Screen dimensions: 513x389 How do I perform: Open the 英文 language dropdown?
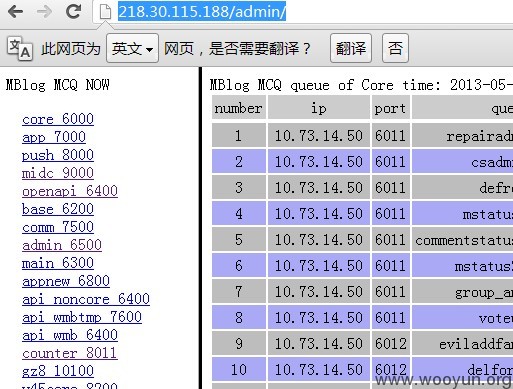[132, 48]
